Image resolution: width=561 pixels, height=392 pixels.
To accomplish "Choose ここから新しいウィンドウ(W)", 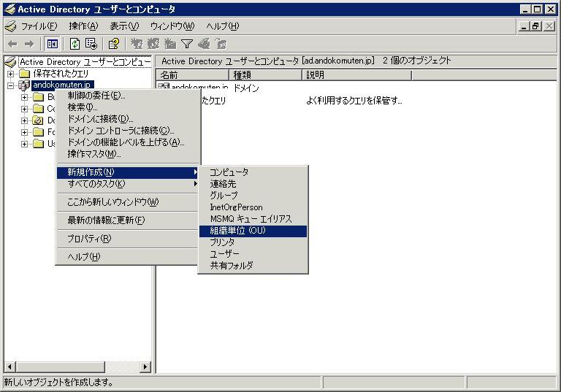I will (x=127, y=202).
